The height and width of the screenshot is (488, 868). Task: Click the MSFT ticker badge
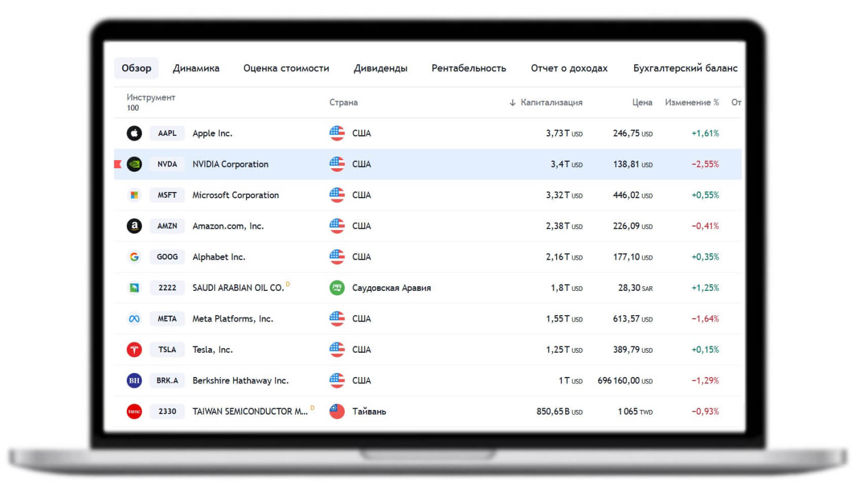click(167, 195)
